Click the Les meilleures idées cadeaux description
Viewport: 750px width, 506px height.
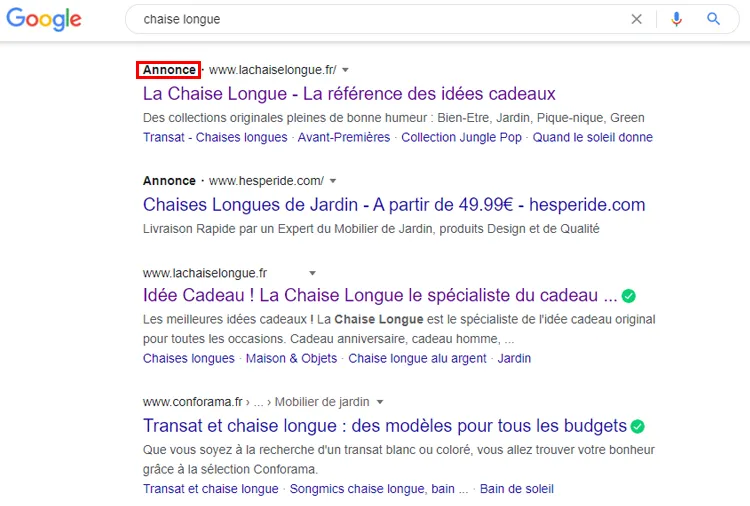click(399, 329)
